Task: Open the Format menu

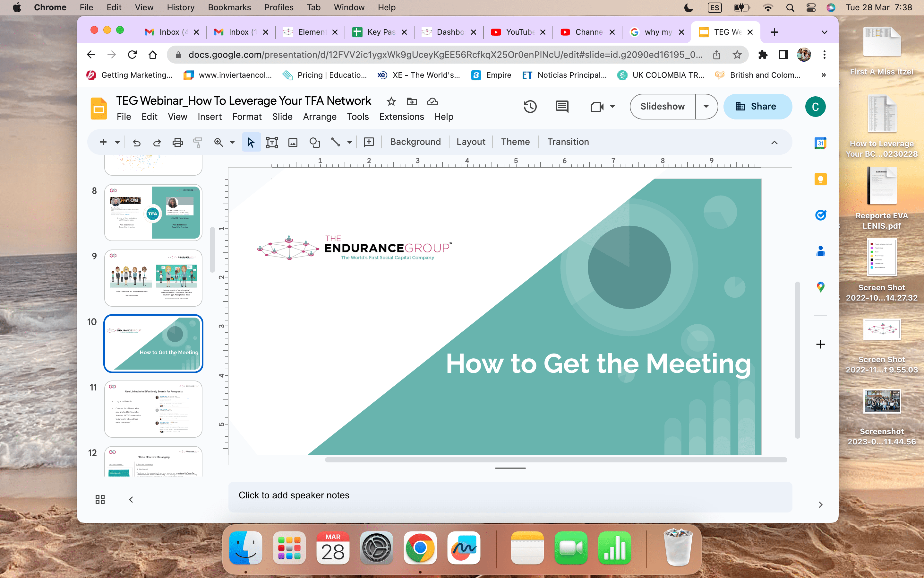Action: tap(247, 117)
